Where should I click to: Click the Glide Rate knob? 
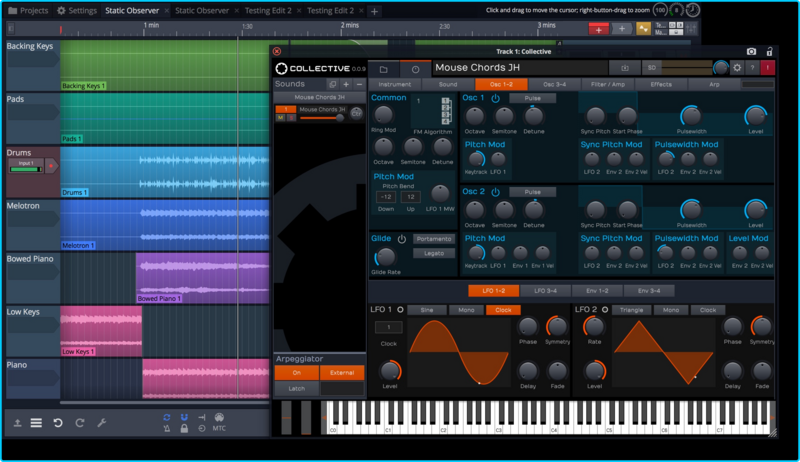pyautogui.click(x=385, y=257)
